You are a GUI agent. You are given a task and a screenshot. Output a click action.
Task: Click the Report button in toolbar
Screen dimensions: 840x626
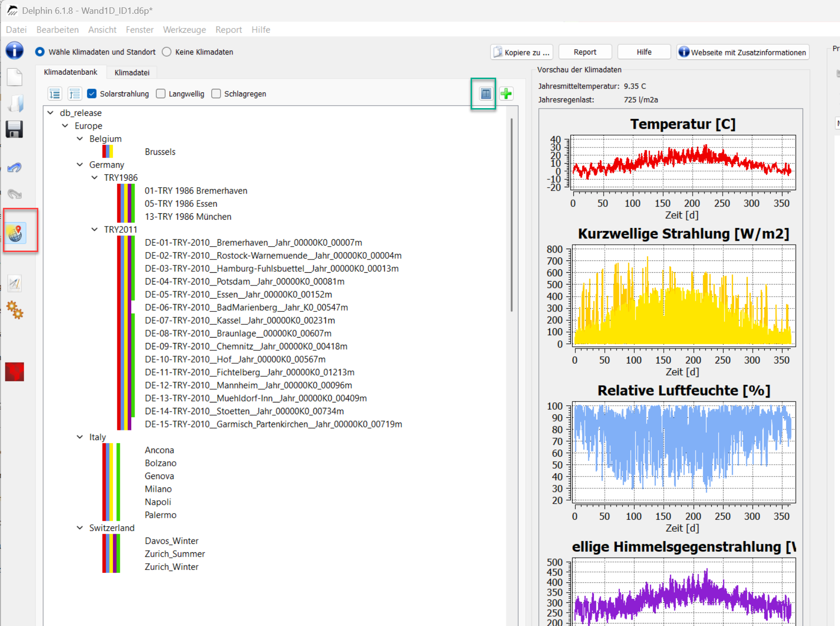585,52
